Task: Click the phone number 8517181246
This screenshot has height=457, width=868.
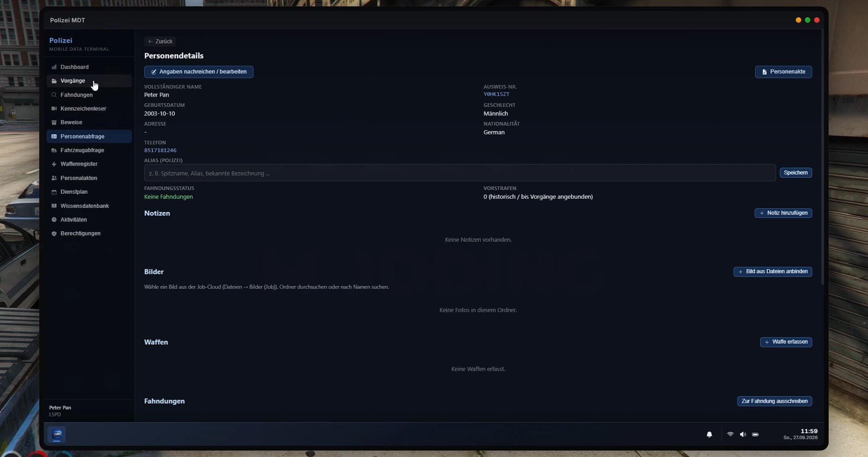Action: tap(160, 150)
